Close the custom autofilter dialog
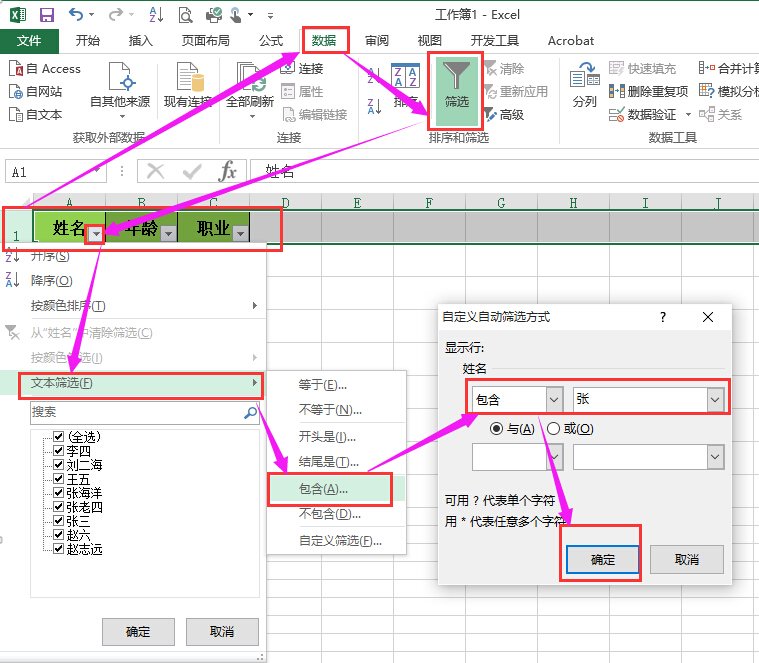The height and width of the screenshot is (663, 759). point(708,317)
